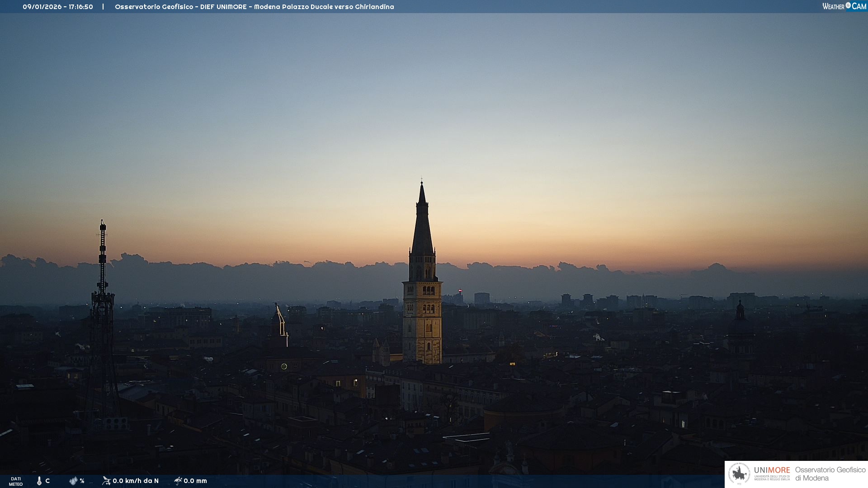Screen dimensions: 868x488
Task: Click the 0.0 mm rainfall reading
Action: pyautogui.click(x=195, y=481)
